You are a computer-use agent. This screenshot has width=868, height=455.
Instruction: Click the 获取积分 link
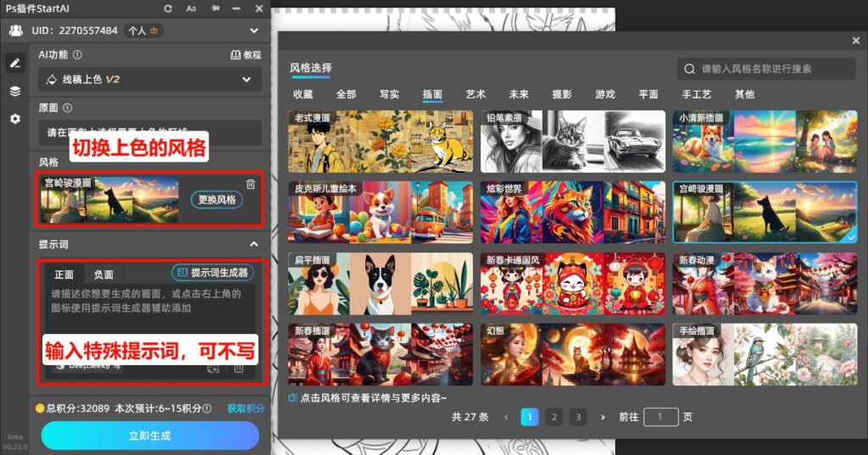pos(245,408)
